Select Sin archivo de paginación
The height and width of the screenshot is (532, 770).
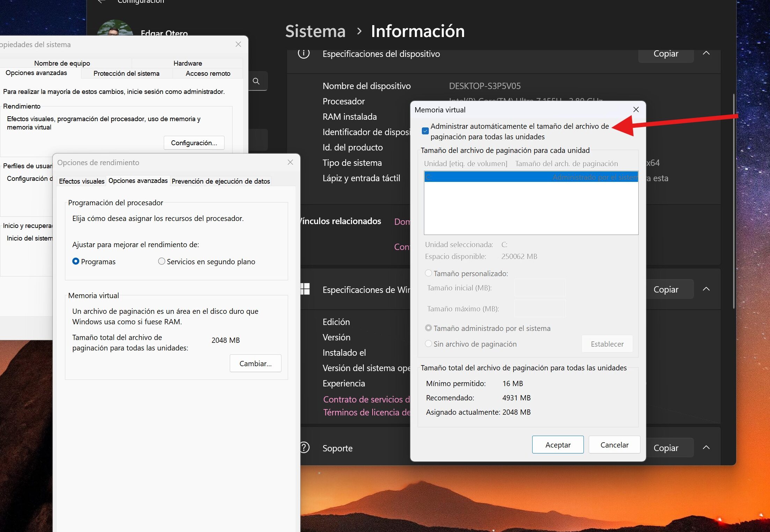point(428,344)
